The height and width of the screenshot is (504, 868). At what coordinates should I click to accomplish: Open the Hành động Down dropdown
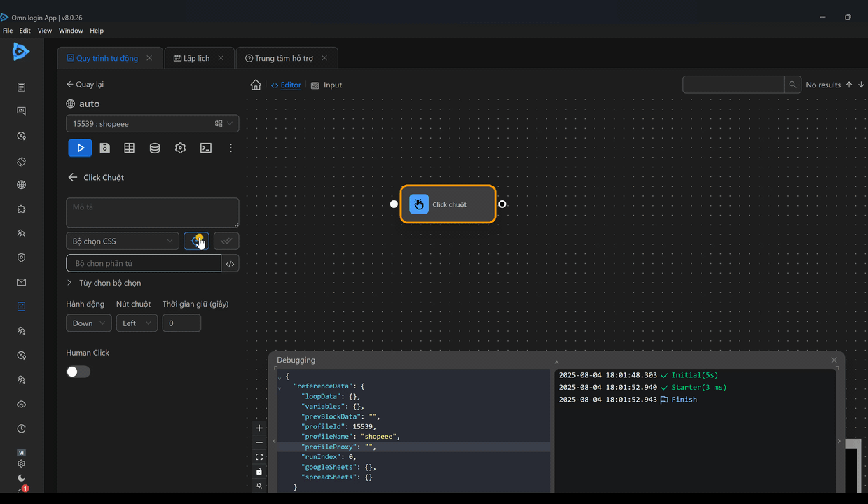[x=88, y=323]
